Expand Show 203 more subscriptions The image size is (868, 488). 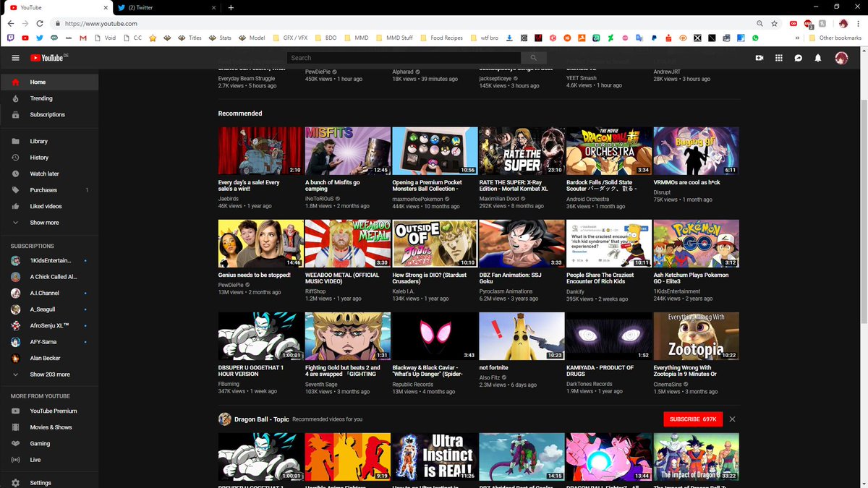click(x=48, y=374)
